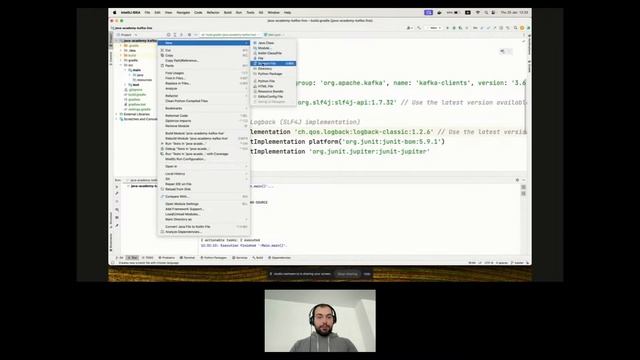The image size is (640, 360).
Task: Open the Refactor submenu in context menu
Action: tap(204, 96)
